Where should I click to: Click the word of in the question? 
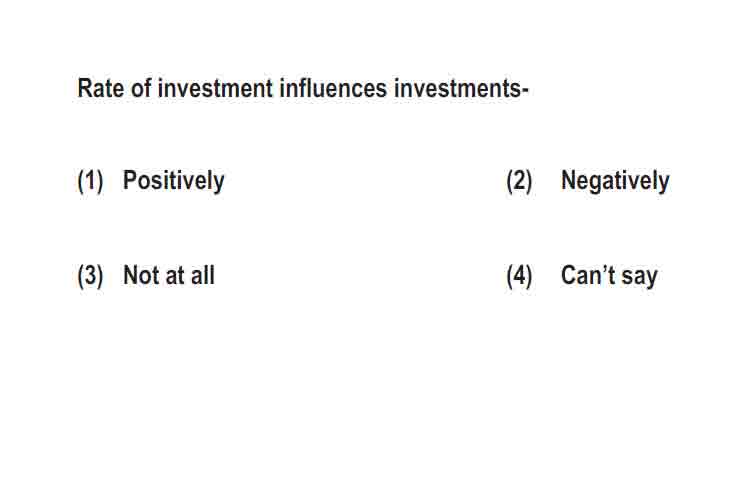click(141, 89)
